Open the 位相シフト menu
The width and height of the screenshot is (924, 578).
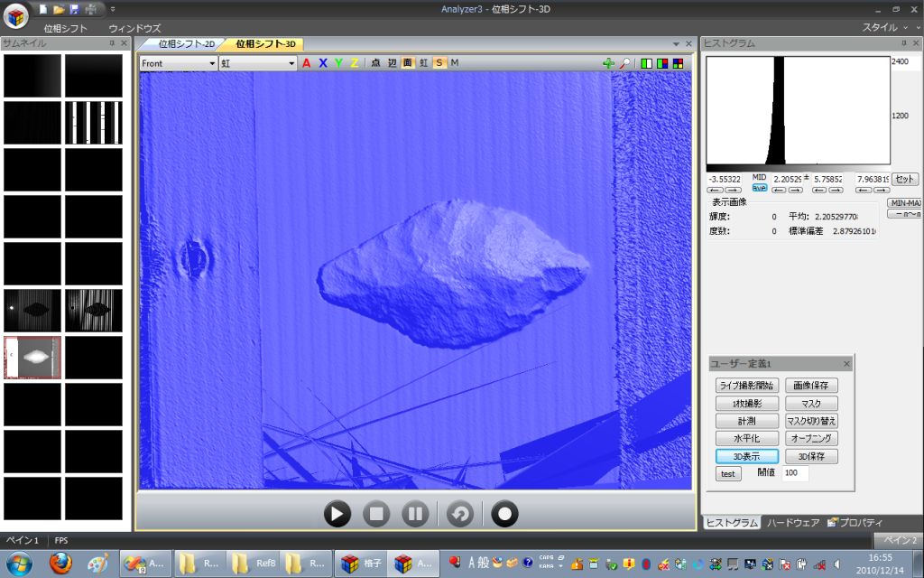(65, 28)
